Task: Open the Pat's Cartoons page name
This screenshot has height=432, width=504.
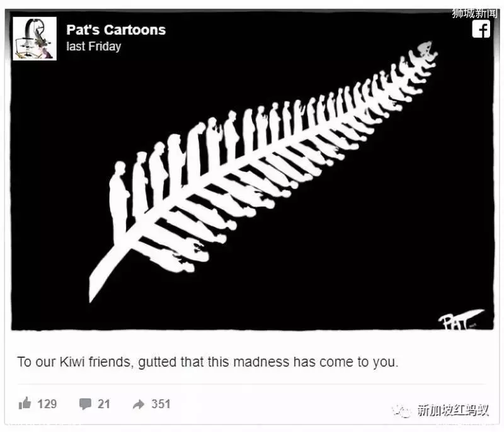Action: tap(116, 30)
